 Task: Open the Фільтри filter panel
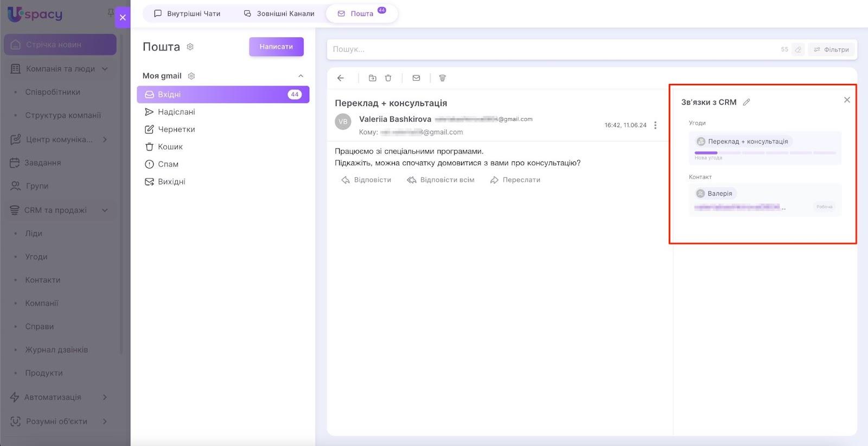[831, 49]
